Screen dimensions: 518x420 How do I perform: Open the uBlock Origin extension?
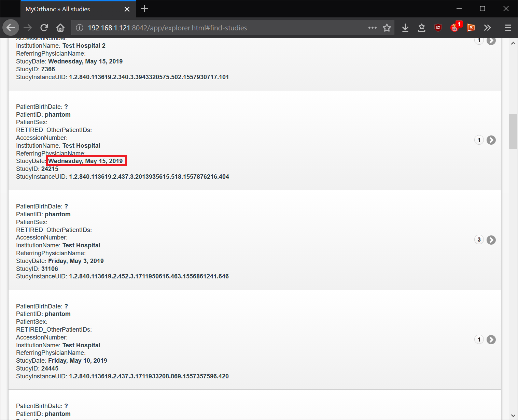point(438,28)
